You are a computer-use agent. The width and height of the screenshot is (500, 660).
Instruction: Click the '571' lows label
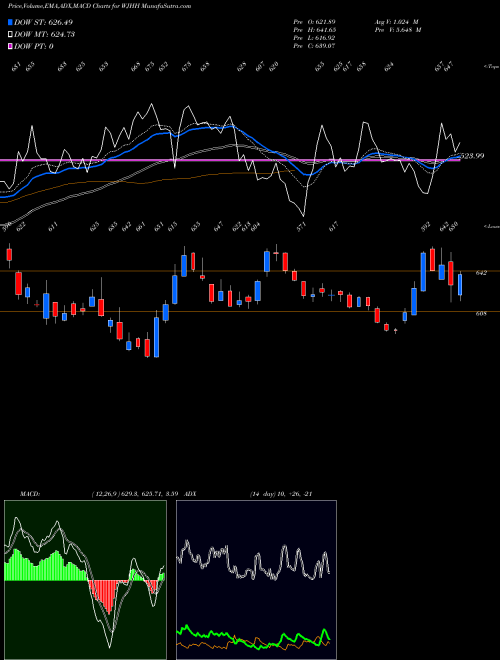tap(301, 227)
